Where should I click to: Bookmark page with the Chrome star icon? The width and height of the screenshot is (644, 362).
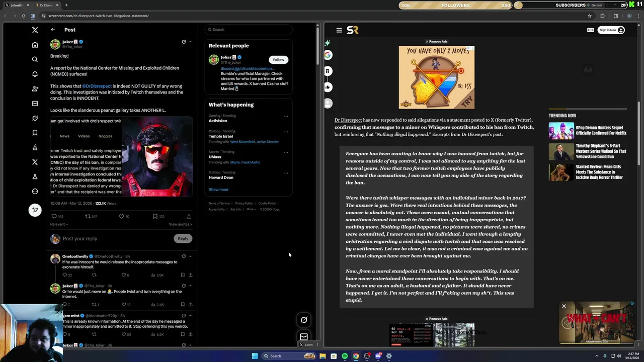coord(590,16)
